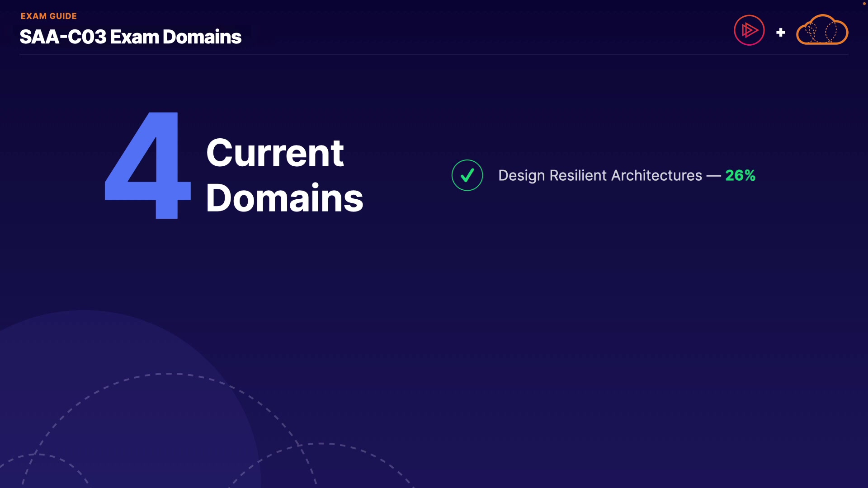Click the orange EXAM GUIDE label
868x488 pixels.
(49, 16)
